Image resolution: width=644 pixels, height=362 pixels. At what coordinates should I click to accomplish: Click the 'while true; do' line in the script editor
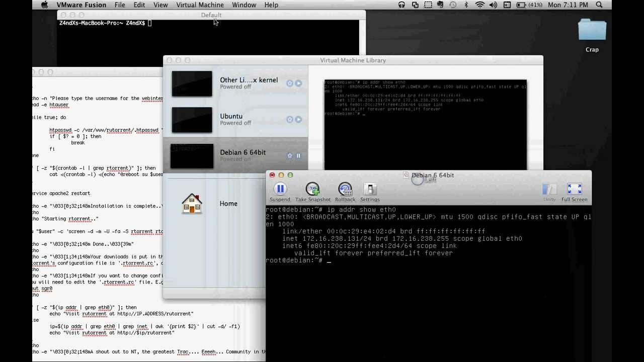click(49, 117)
